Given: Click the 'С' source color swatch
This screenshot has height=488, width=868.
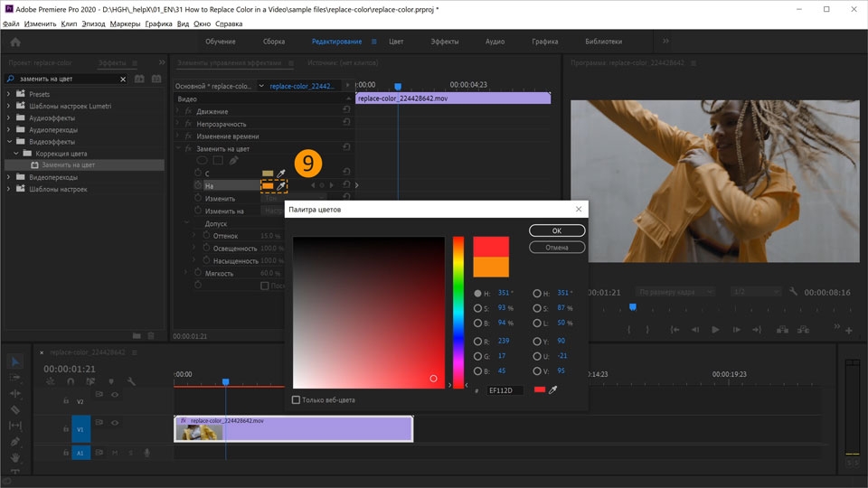Looking at the screenshot, I should pyautogui.click(x=268, y=173).
